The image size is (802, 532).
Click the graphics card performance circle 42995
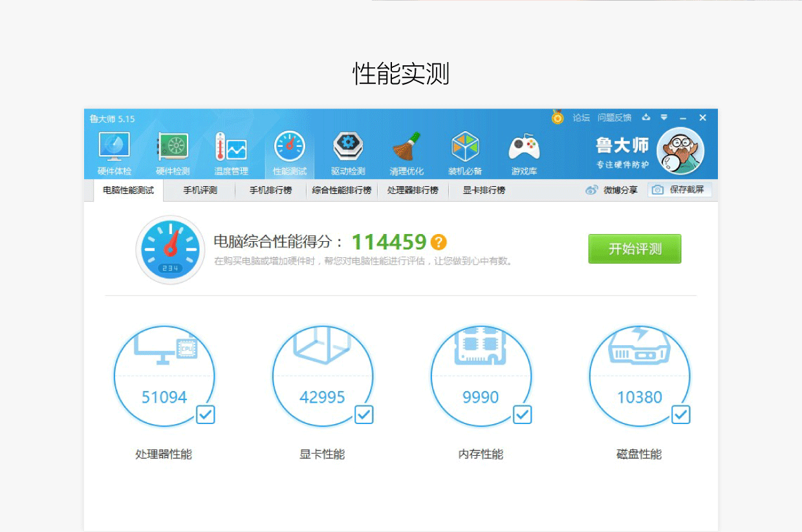pos(323,376)
